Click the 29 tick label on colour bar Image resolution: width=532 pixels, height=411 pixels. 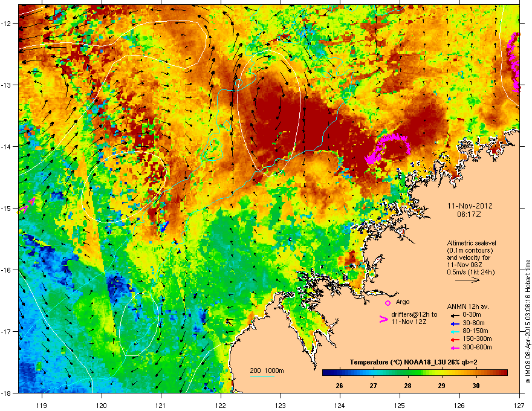(441, 386)
